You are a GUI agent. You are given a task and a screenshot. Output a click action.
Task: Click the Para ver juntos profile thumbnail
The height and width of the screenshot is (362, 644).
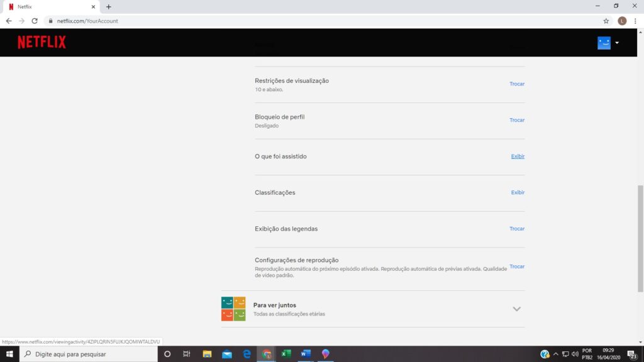(x=233, y=309)
